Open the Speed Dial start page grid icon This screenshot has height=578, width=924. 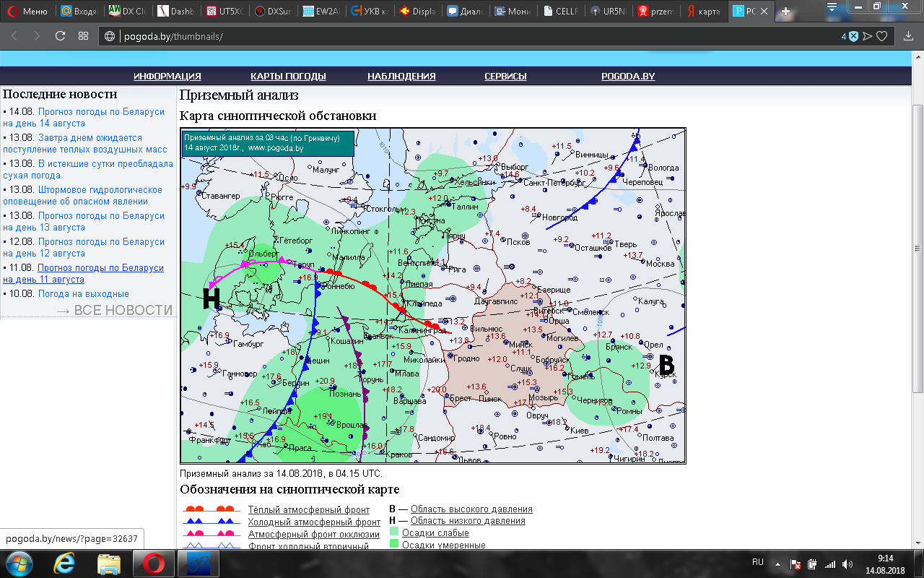83,36
